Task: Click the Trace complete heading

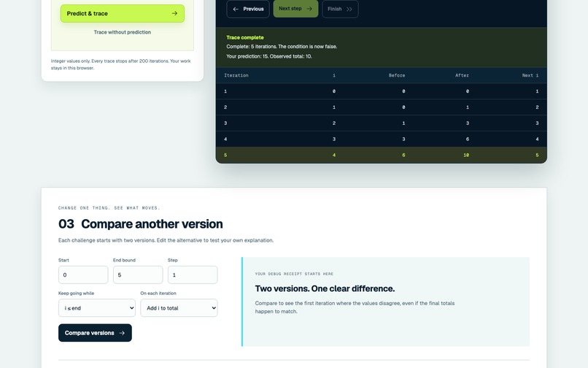Action: (x=245, y=37)
